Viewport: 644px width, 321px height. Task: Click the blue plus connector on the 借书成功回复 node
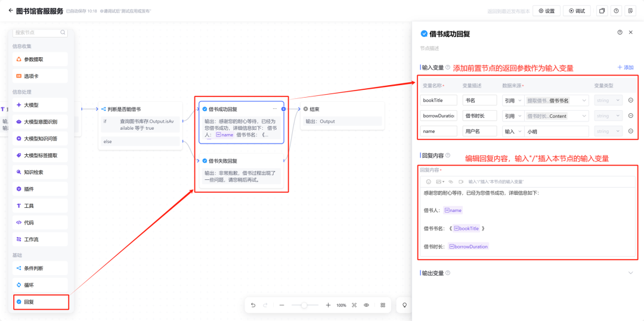(283, 109)
